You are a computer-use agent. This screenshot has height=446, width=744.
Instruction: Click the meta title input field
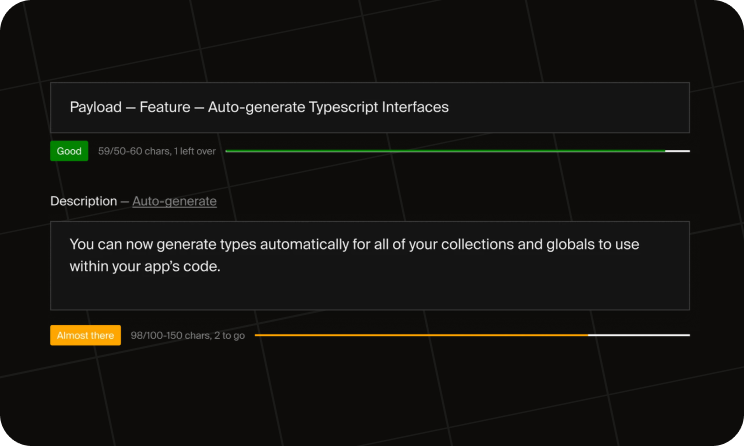click(x=370, y=107)
